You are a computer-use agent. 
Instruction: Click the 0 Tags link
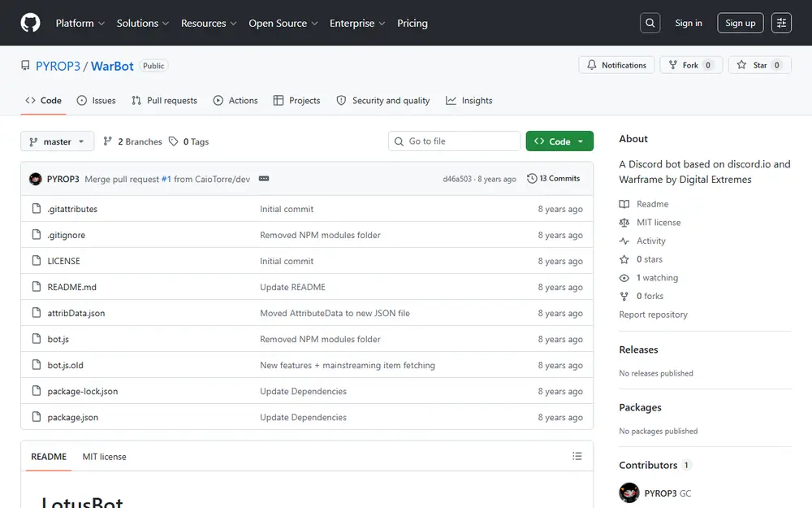pyautogui.click(x=189, y=141)
